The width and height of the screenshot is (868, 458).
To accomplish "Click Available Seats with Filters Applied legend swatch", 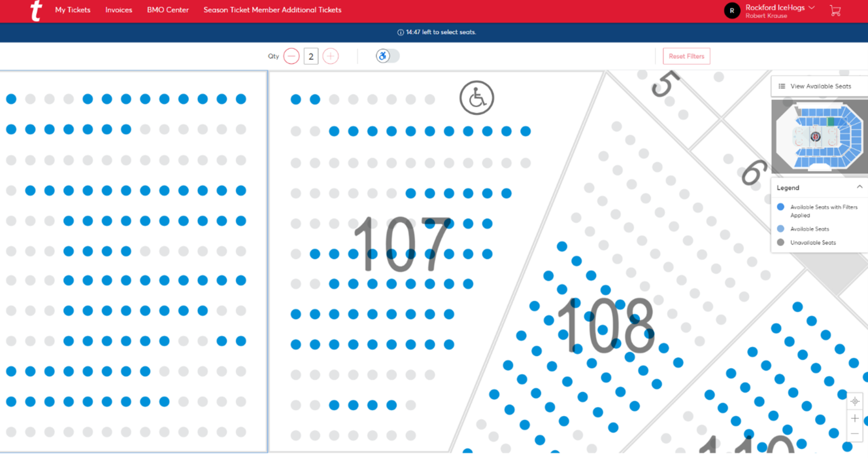I will tap(780, 207).
